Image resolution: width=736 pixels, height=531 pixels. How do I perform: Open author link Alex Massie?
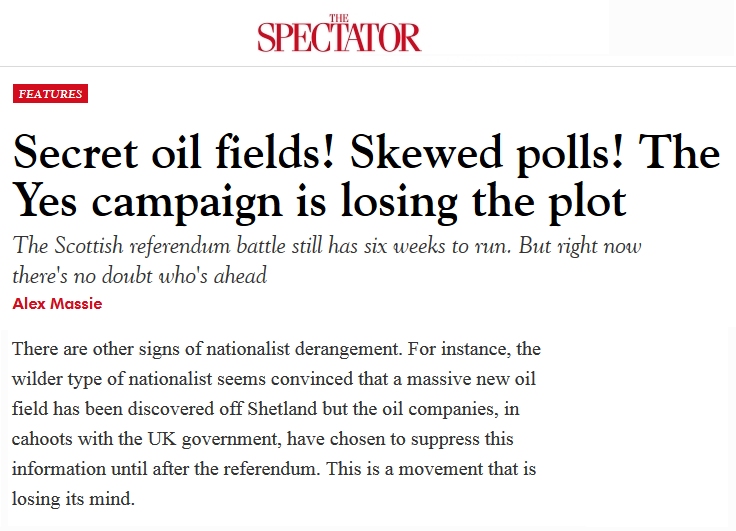coord(57,304)
